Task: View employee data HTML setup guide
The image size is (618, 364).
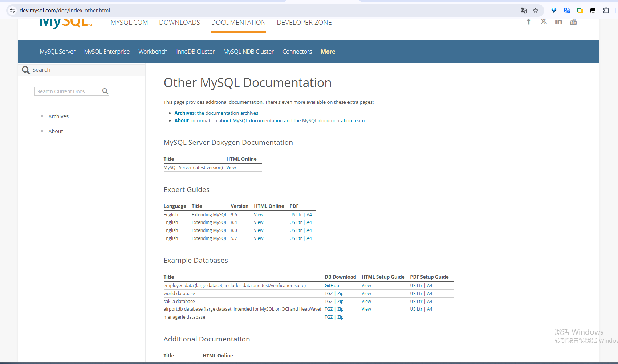Action: click(x=366, y=286)
